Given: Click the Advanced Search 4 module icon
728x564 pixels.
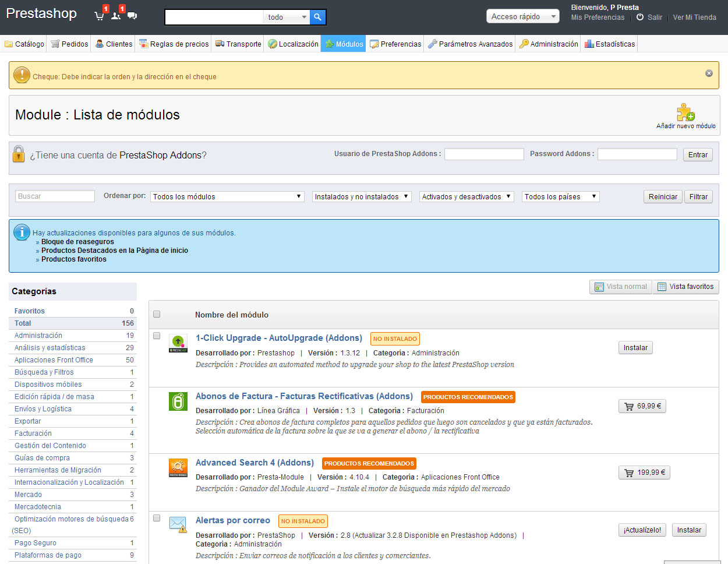Looking at the screenshot, I should point(178,467).
